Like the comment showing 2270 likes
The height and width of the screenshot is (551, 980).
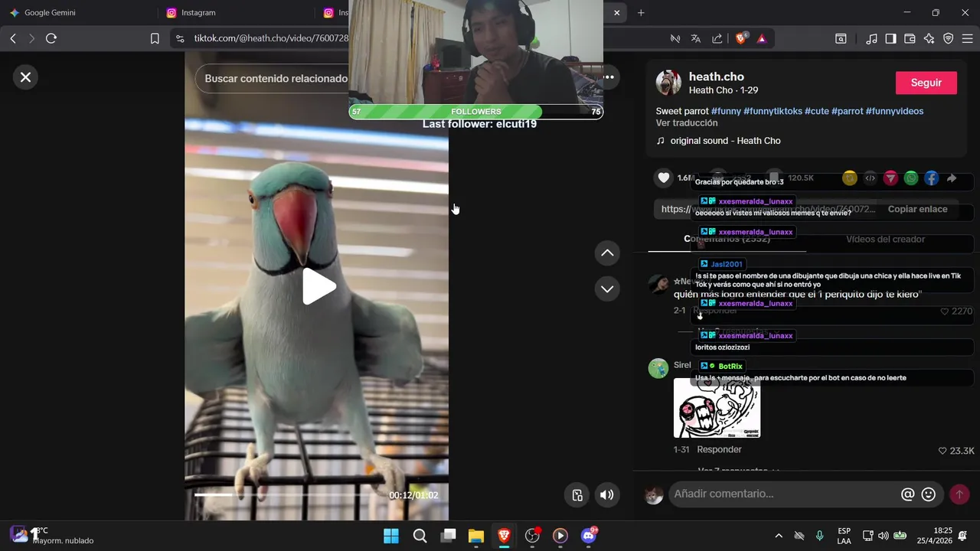click(x=945, y=311)
